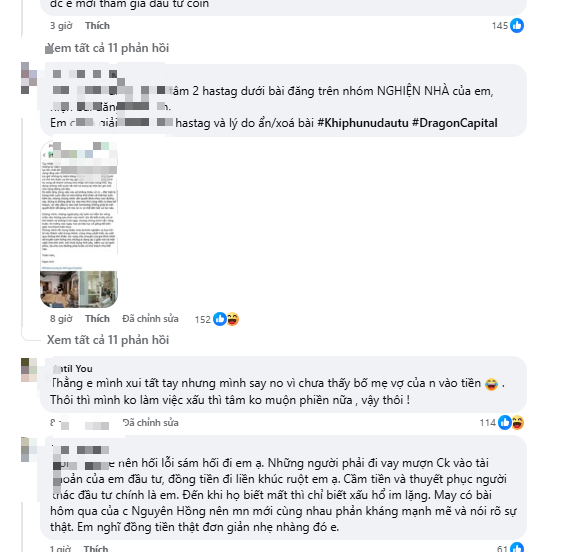Toggle Thích on the 1 giờ comment

point(96,548)
